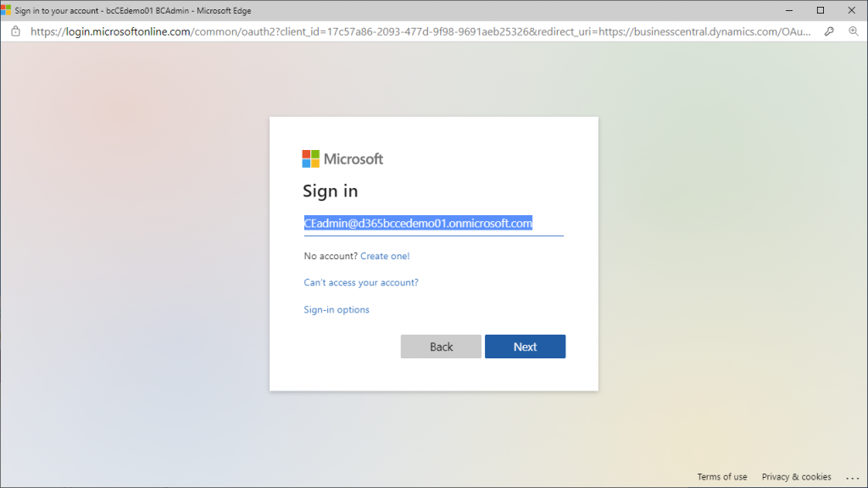
Task: Click the zoom magnifier icon in address bar
Action: click(854, 31)
